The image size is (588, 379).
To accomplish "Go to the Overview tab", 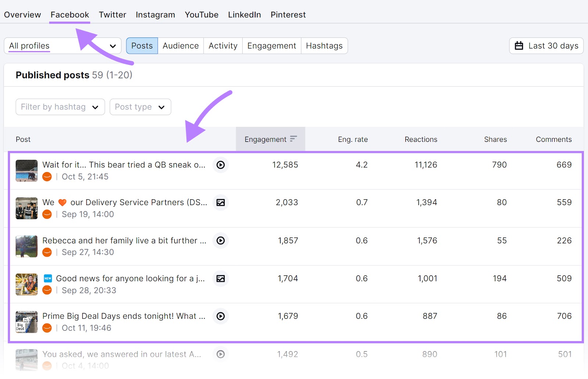I will pos(22,15).
